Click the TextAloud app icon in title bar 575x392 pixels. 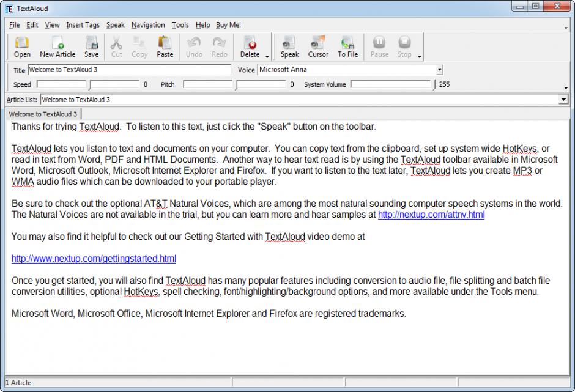pos(9,9)
